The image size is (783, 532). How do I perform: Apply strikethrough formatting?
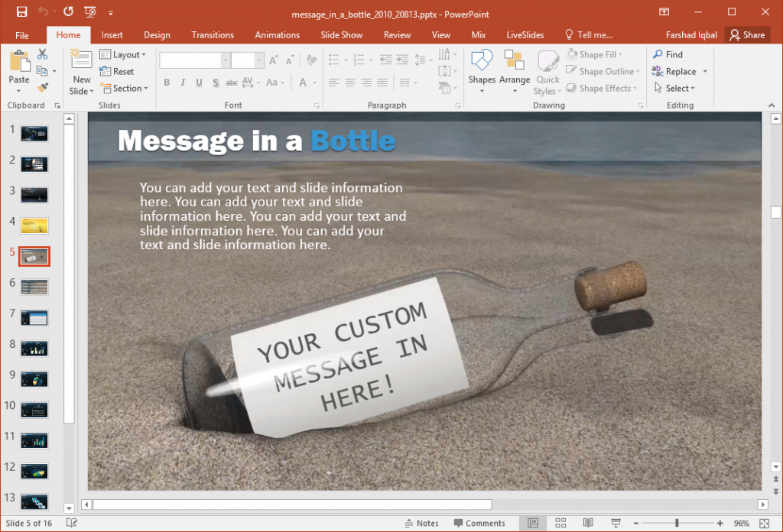(232, 83)
